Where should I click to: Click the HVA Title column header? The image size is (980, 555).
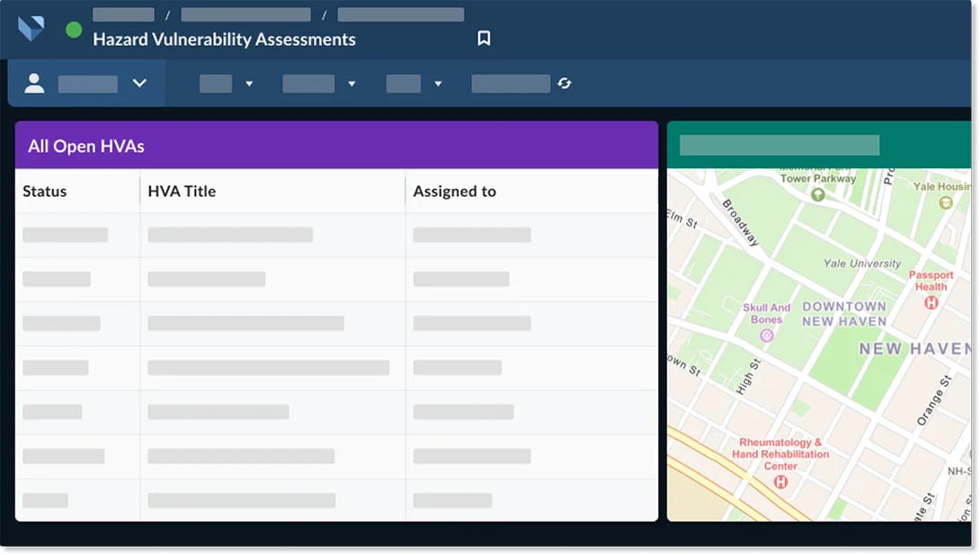182,192
